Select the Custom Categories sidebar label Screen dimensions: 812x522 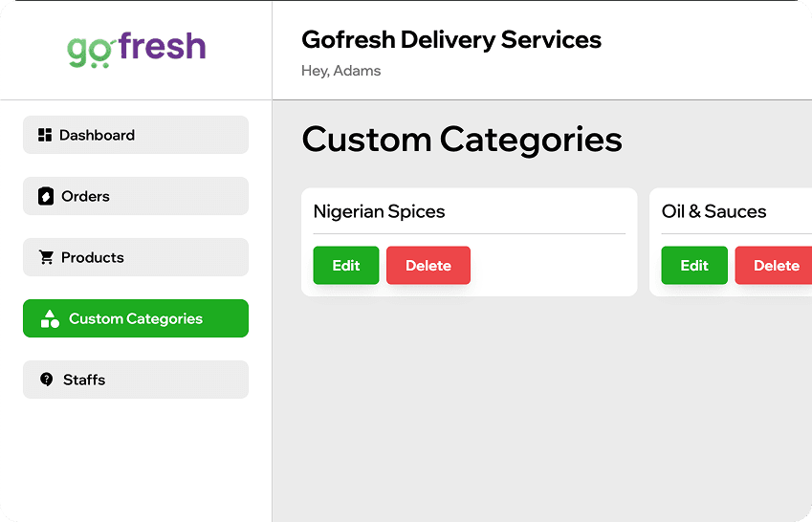tap(136, 319)
